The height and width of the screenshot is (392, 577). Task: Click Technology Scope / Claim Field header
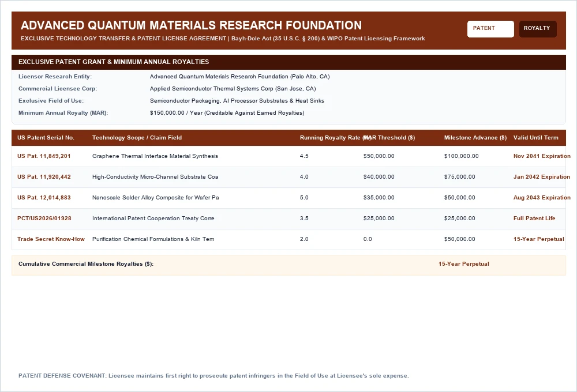click(137, 138)
